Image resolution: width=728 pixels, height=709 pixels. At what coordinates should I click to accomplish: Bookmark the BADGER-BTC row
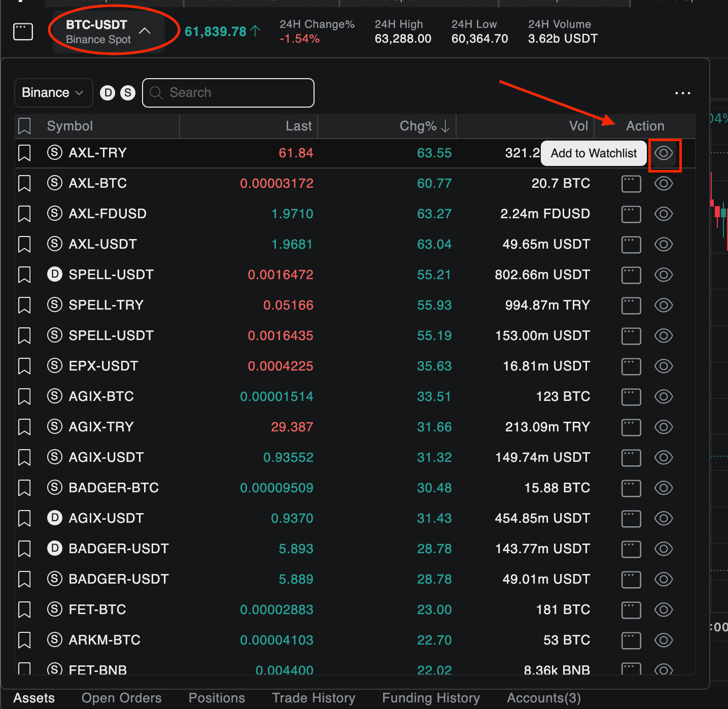click(24, 488)
